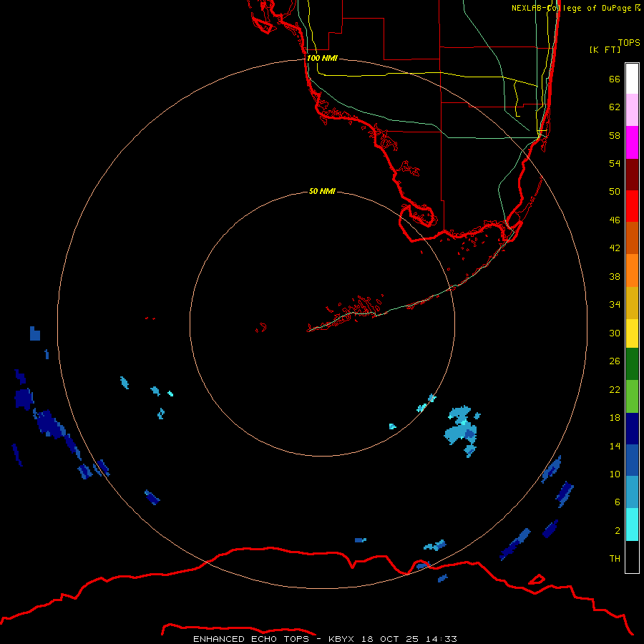644x644 pixels.
Task: Click the ENHANCED ECHO TOPS caption
Action: click(x=251, y=639)
